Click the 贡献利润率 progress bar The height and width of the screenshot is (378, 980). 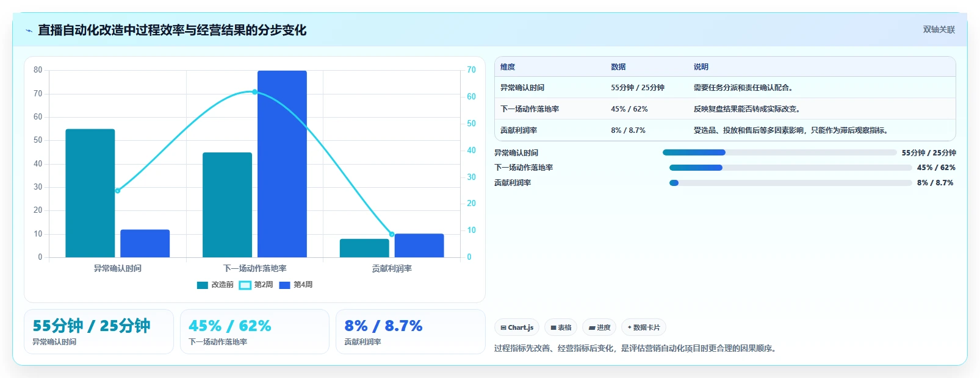click(791, 183)
